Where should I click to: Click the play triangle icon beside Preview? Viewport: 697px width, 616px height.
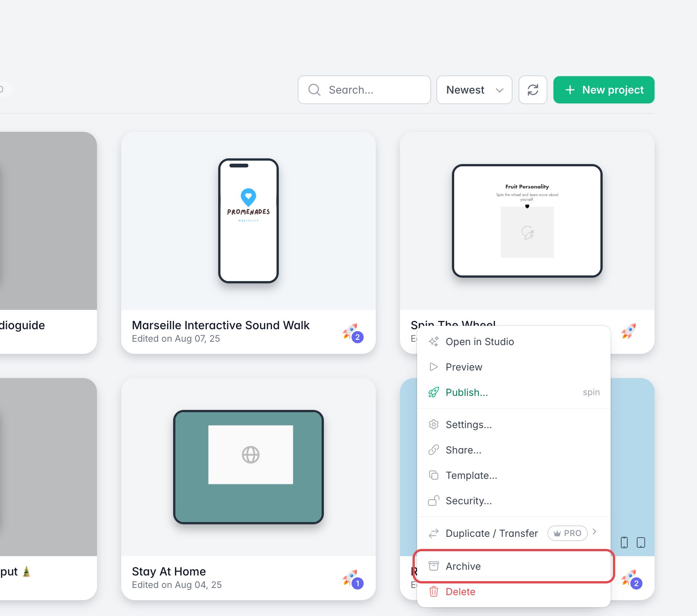[434, 367]
